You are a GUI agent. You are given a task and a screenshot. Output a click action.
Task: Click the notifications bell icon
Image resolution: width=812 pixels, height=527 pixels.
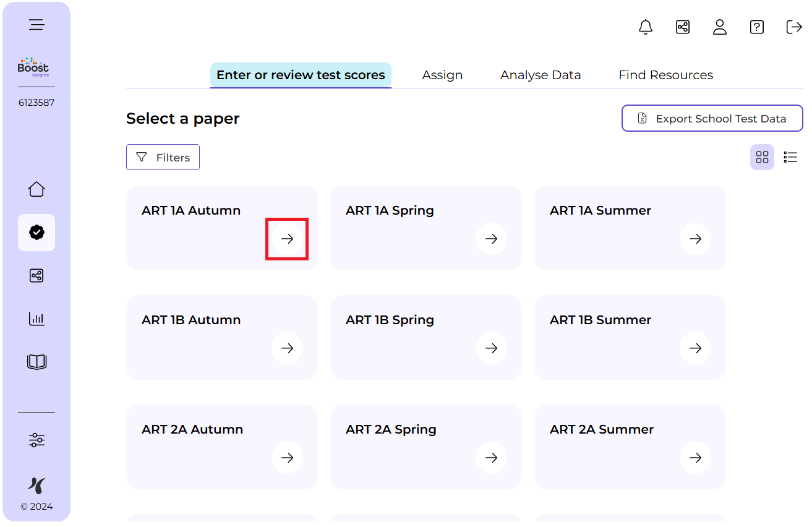coord(646,27)
